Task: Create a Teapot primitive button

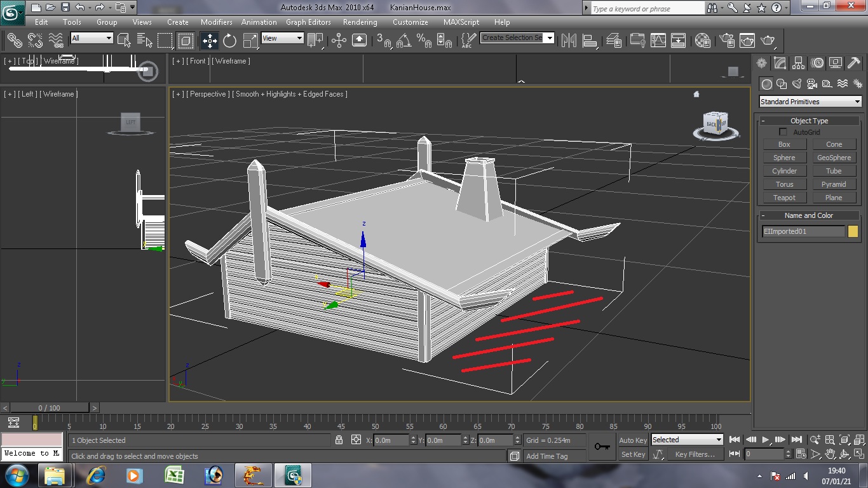Action: pyautogui.click(x=784, y=198)
